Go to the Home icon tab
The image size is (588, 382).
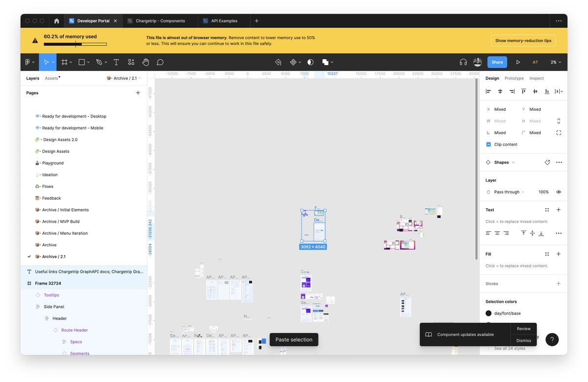(56, 21)
